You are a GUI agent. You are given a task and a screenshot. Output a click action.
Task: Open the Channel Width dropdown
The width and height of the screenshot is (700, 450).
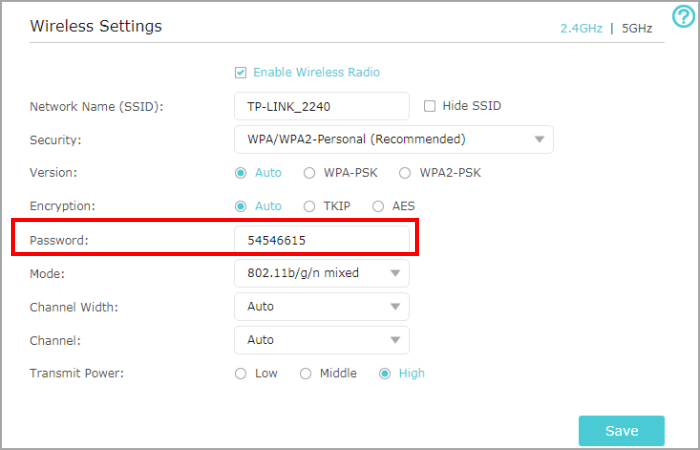[x=321, y=306]
